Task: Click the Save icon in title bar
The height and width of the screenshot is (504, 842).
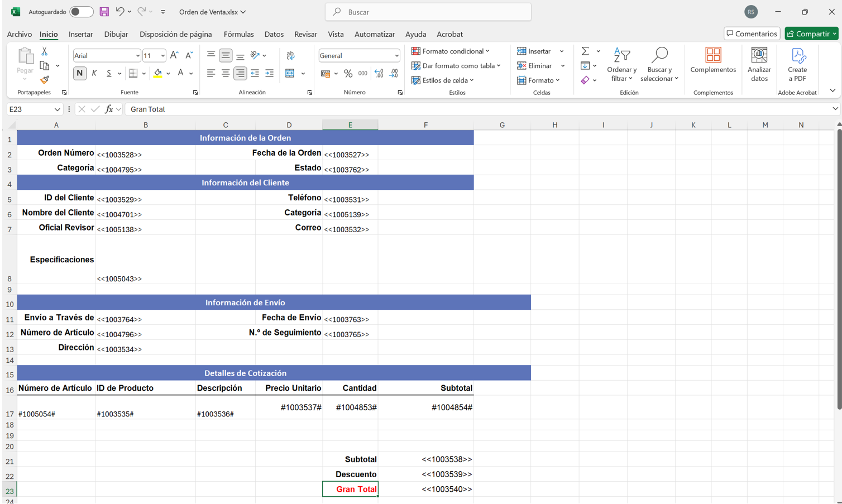Action: coord(104,12)
